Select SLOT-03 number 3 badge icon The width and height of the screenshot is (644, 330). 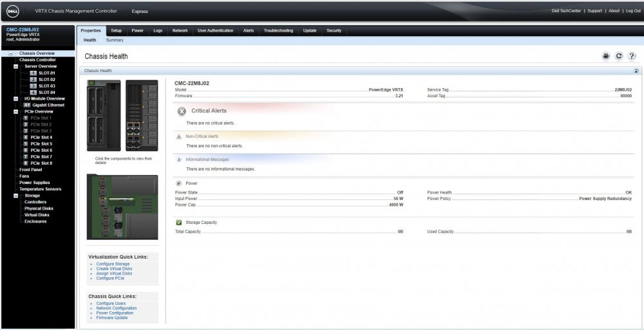coord(33,86)
